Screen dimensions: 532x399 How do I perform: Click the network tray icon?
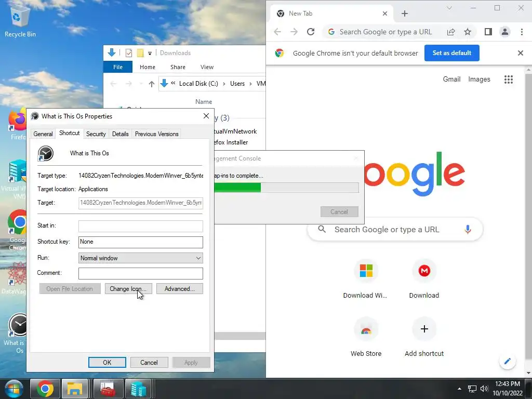point(472,389)
